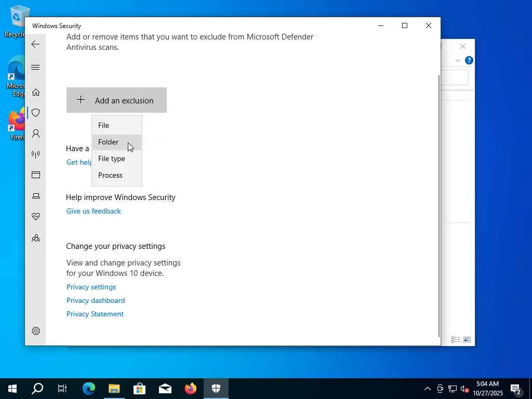Image resolution: width=532 pixels, height=399 pixels.
Task: Click the Windows Security vertical scrollbar
Action: coord(439,205)
